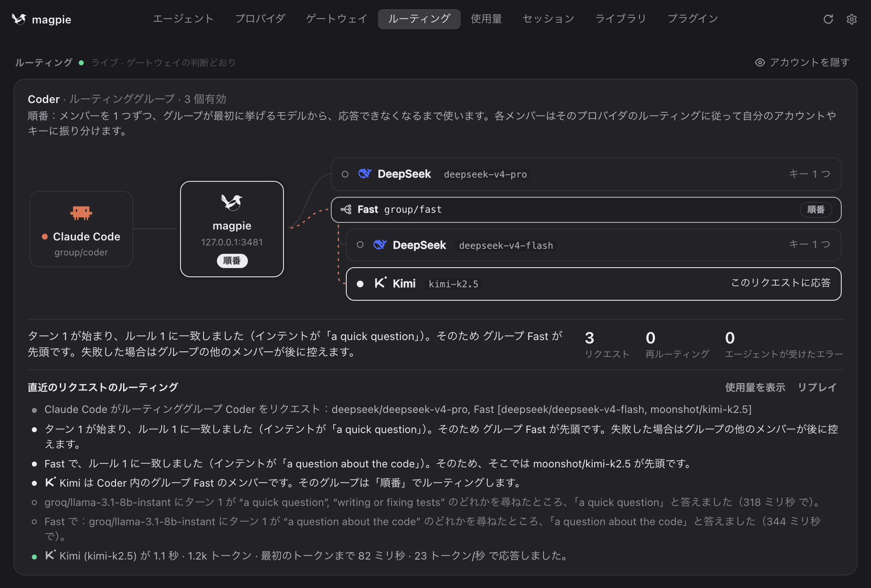Viewport: 871px width, 588px height.
Task: Click DeepSeek whale icon for deepseek-v4-pro
Action: (x=365, y=174)
